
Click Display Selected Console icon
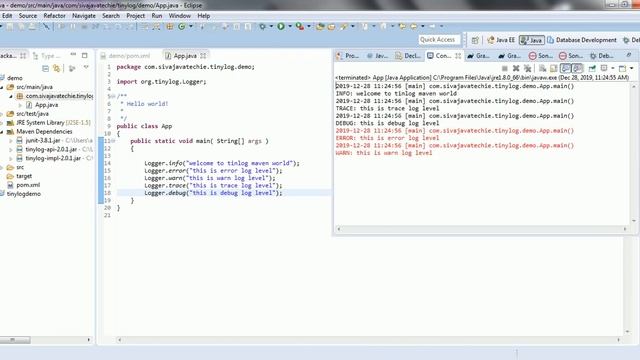point(604,68)
